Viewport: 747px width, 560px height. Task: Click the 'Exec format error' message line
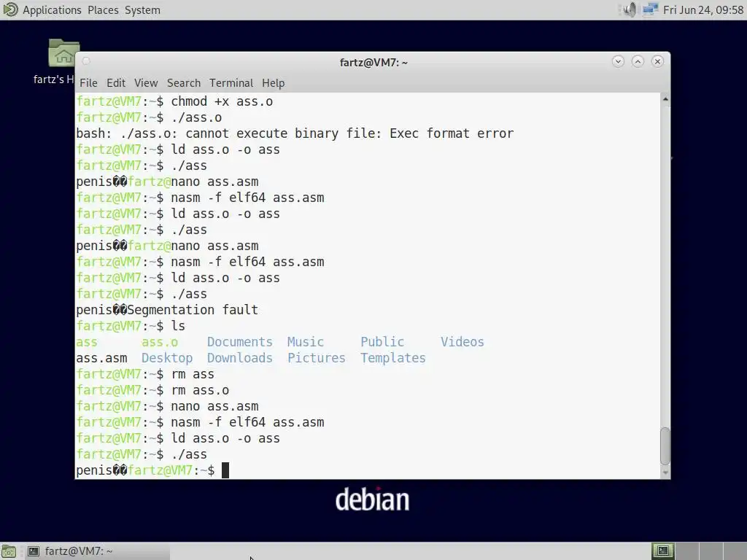295,133
